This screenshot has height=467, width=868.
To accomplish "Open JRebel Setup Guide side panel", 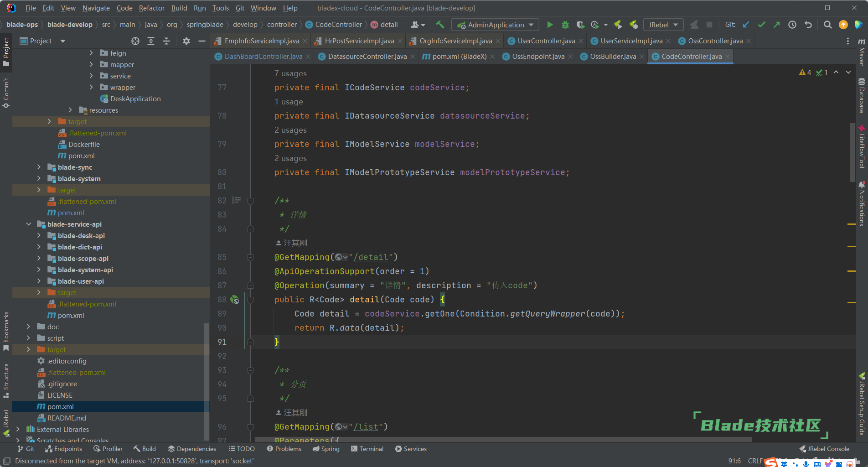I will pyautogui.click(x=862, y=404).
